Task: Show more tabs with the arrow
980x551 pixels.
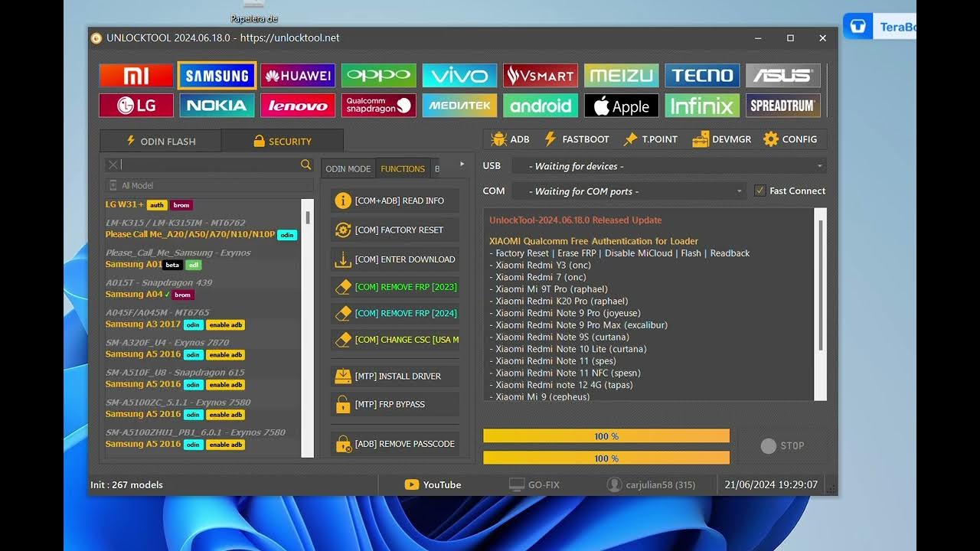Action: pyautogui.click(x=462, y=165)
